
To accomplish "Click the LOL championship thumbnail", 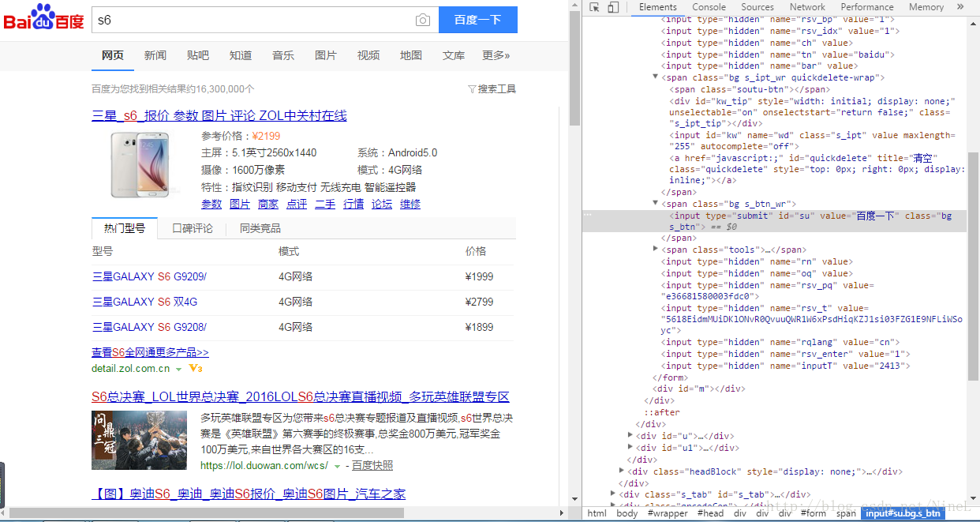I will point(139,440).
